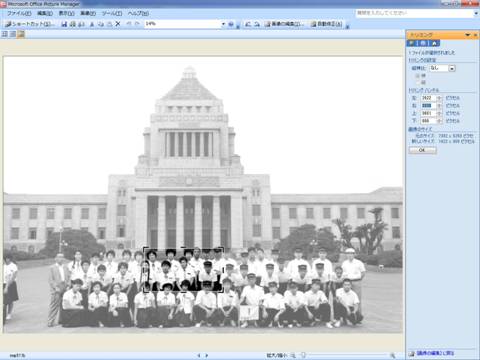Open the ヘルプ menu

138,13
